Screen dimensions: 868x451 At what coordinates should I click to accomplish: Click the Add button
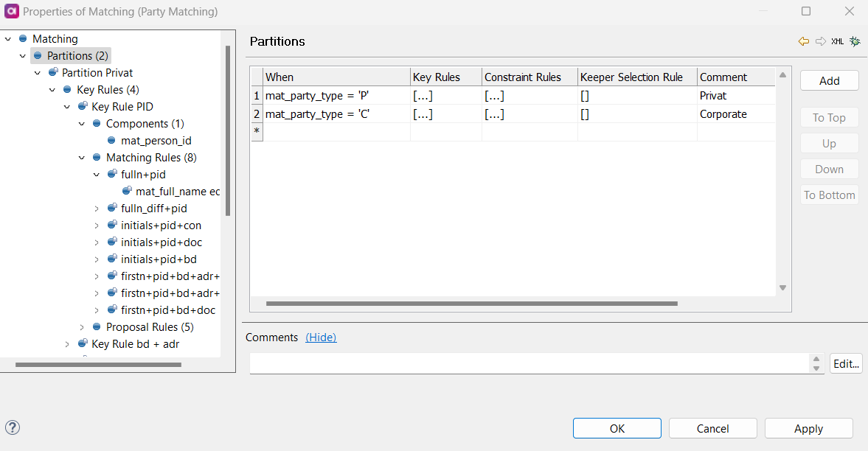click(829, 81)
